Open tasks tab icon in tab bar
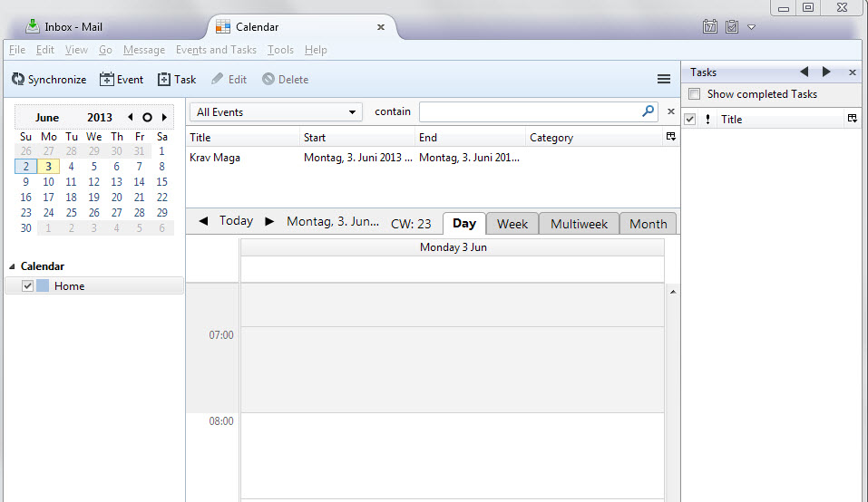The height and width of the screenshot is (502, 868). [x=732, y=26]
